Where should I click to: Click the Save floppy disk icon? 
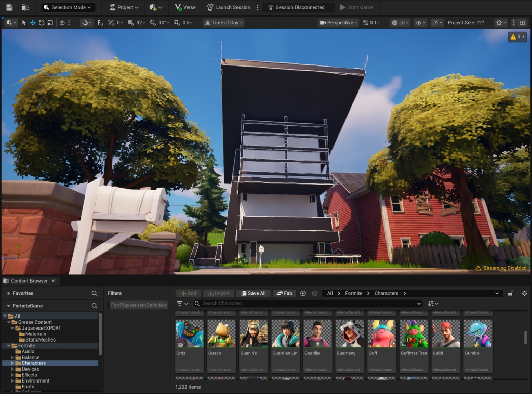click(9, 7)
